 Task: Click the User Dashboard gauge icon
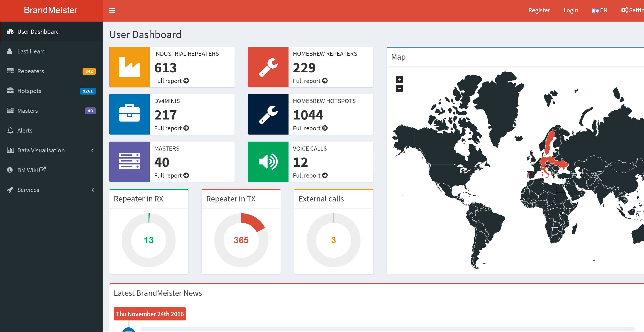[x=10, y=32]
